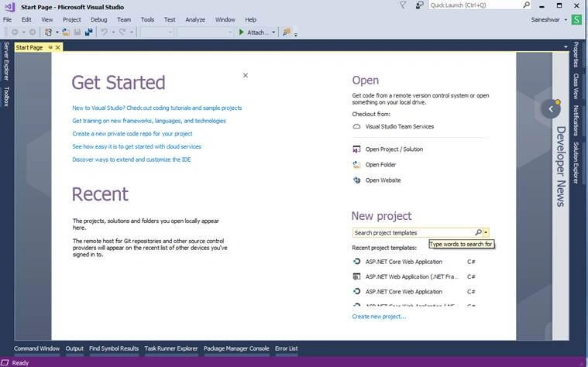Open the toolbar options overflow arrow
The height and width of the screenshot is (367, 588).
point(295,35)
